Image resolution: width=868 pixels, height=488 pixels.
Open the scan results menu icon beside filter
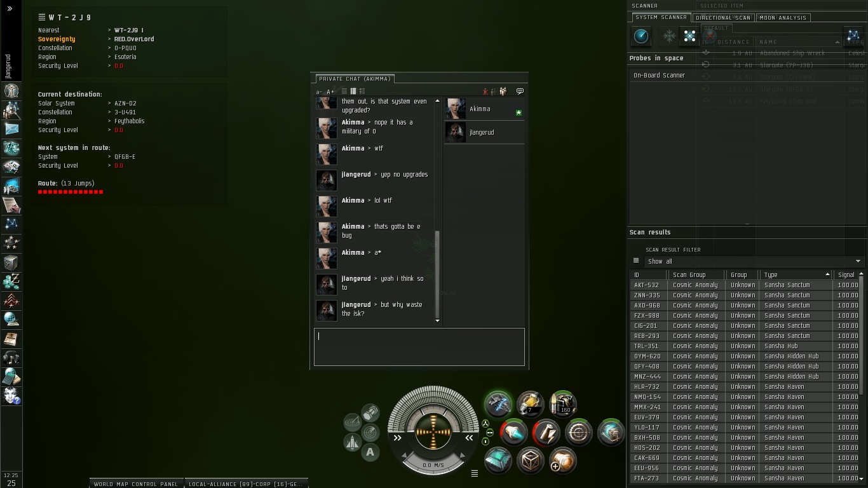[x=636, y=261]
